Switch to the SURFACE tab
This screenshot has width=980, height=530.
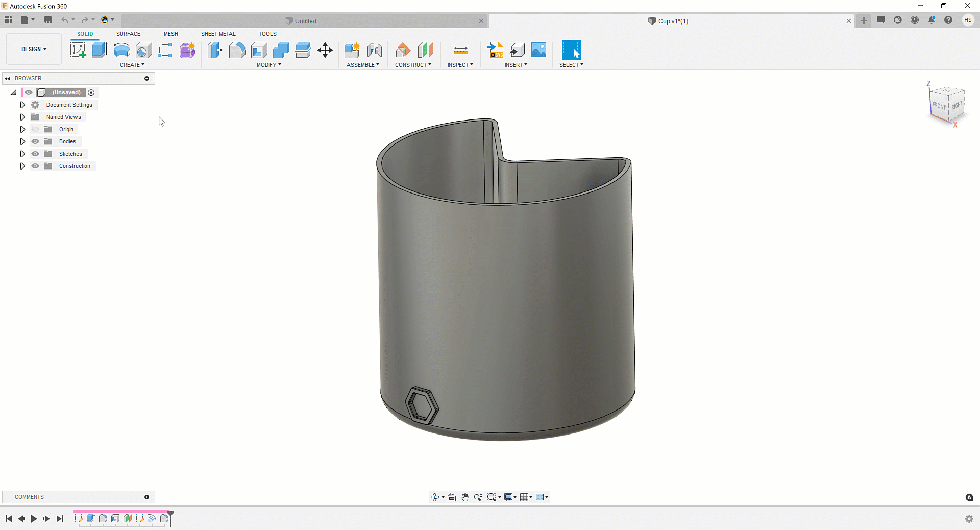click(128, 34)
